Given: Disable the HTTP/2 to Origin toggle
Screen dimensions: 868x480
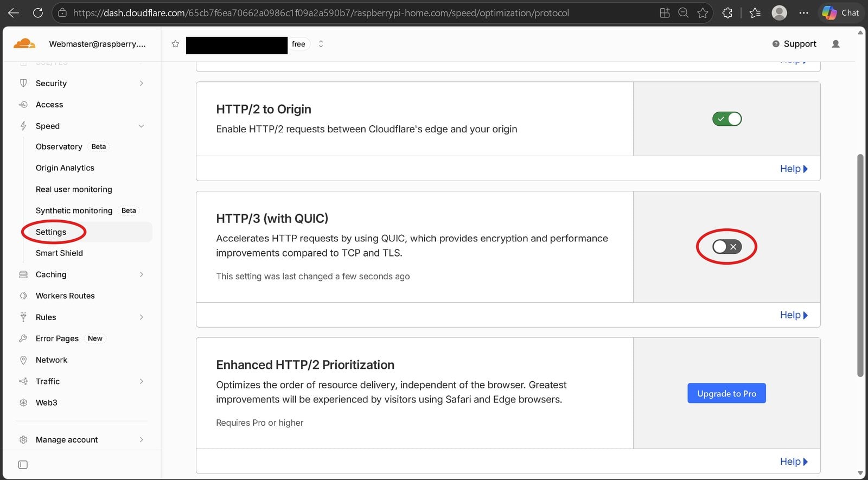Looking at the screenshot, I should tap(727, 119).
